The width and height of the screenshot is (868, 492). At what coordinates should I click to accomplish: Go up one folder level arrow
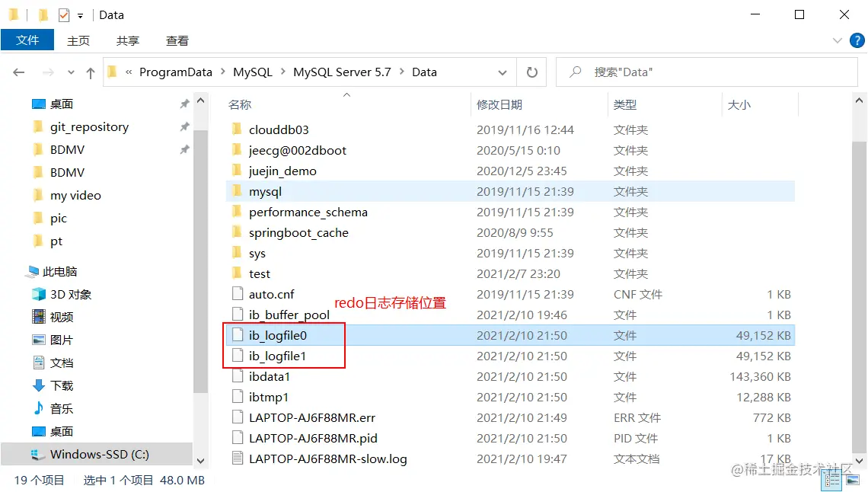click(91, 72)
